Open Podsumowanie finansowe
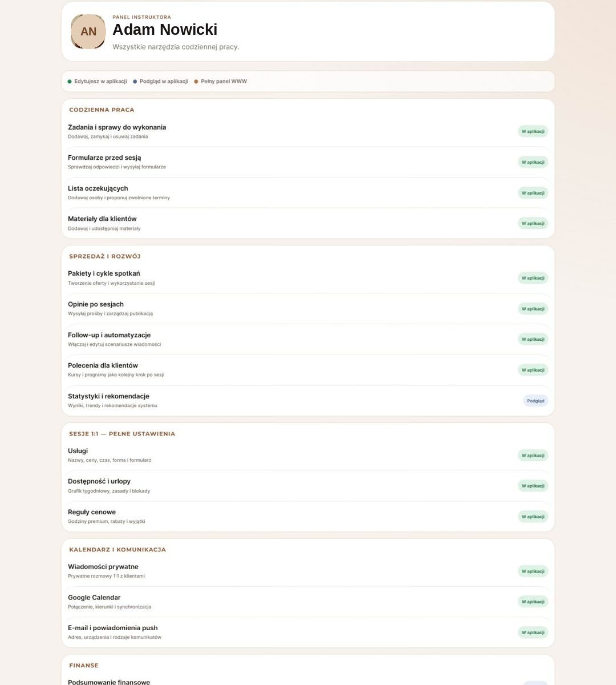Screen dimensions: 616x685 point(308,682)
